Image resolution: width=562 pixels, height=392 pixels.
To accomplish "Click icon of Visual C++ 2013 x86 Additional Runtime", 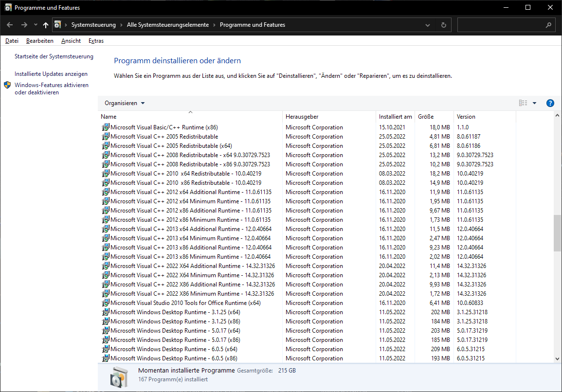I will [x=106, y=248].
